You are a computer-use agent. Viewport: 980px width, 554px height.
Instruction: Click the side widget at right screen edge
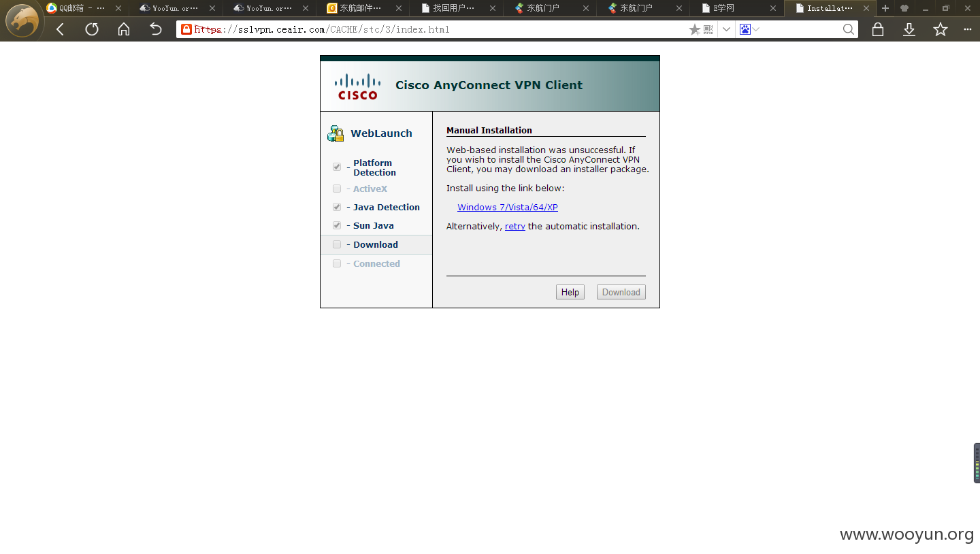[977, 463]
